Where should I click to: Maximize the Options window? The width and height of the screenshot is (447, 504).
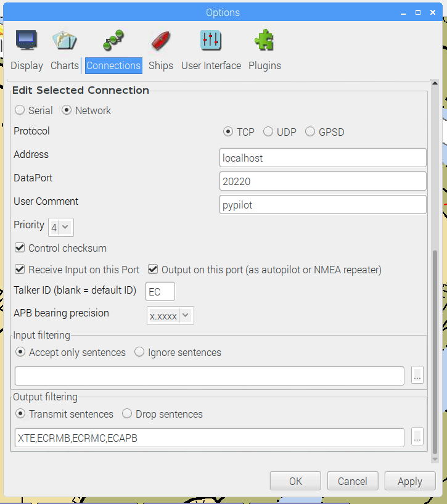(x=418, y=12)
